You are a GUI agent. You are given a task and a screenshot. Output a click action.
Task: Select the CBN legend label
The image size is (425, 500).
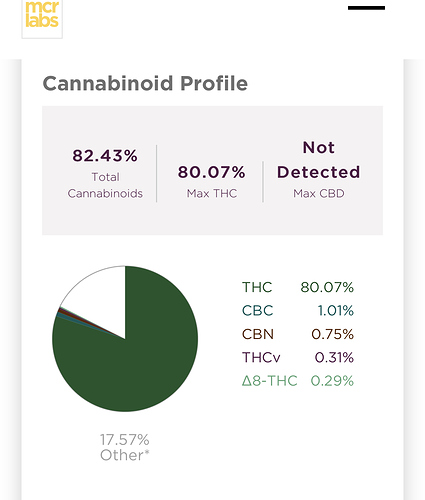(258, 334)
